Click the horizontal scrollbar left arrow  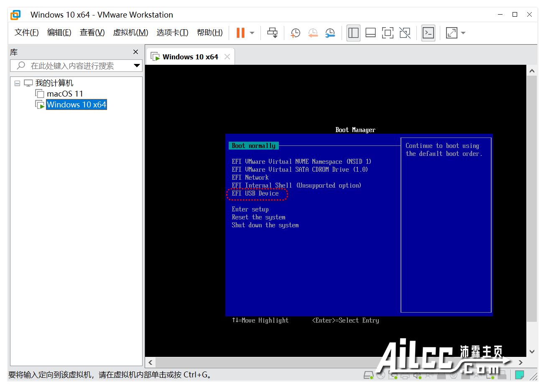pyautogui.click(x=151, y=362)
